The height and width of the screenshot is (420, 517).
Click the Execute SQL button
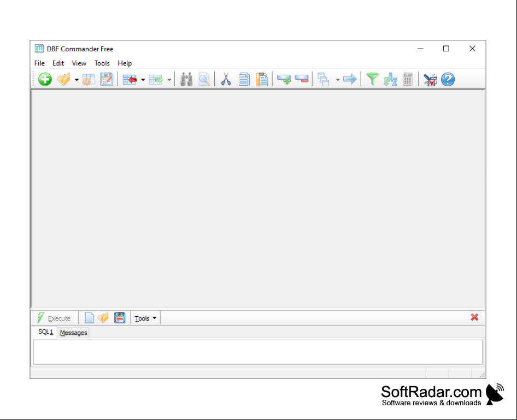pos(55,318)
